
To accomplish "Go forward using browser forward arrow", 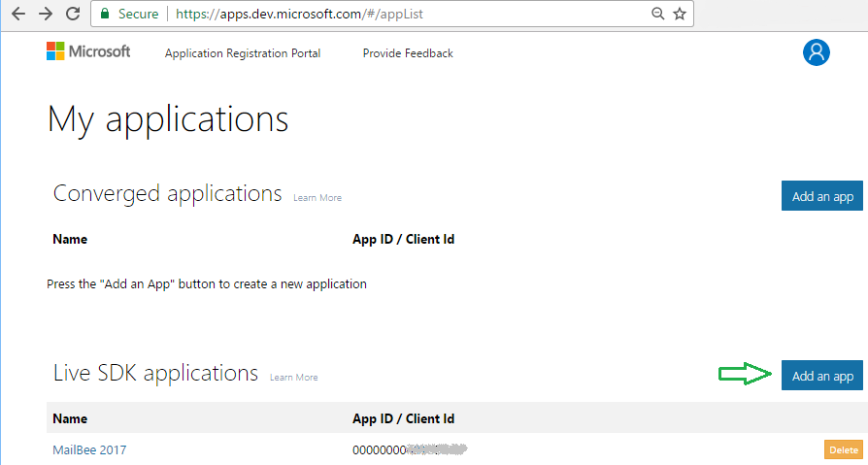I will [x=46, y=14].
